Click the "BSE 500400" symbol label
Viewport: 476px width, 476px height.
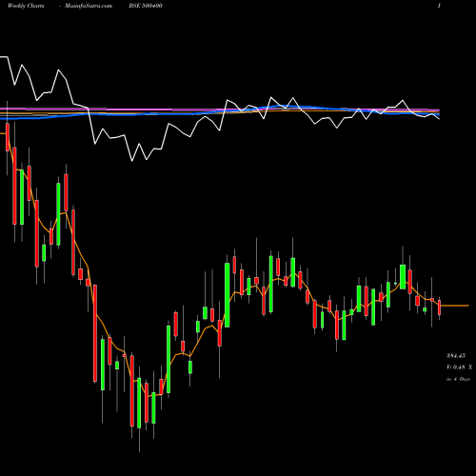(x=146, y=6)
